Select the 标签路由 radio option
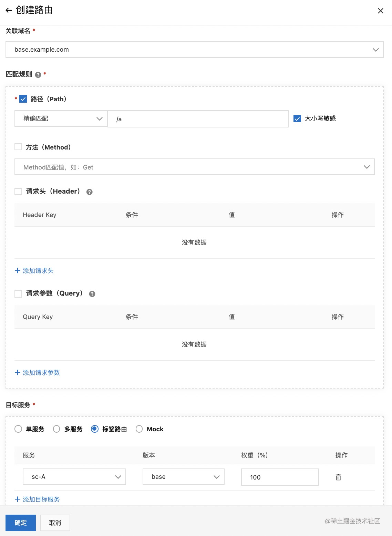392x536 pixels. tap(94, 429)
